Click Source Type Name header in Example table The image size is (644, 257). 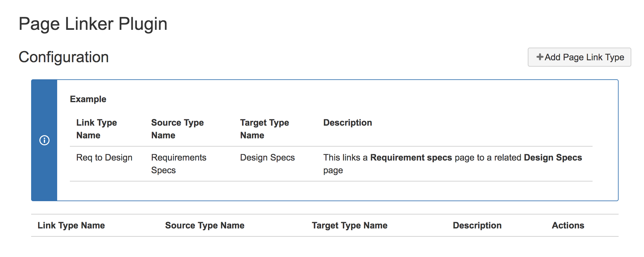click(x=177, y=129)
